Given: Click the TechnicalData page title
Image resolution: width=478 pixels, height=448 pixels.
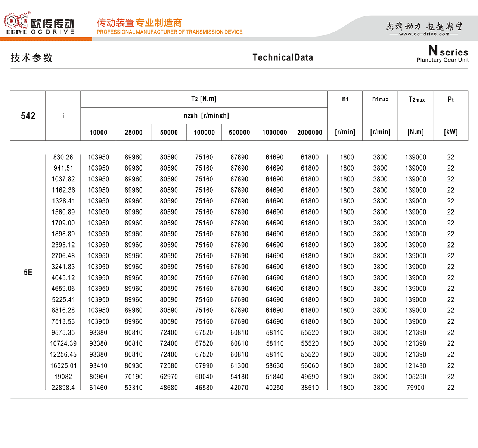Looking at the screenshot, I should (283, 57).
